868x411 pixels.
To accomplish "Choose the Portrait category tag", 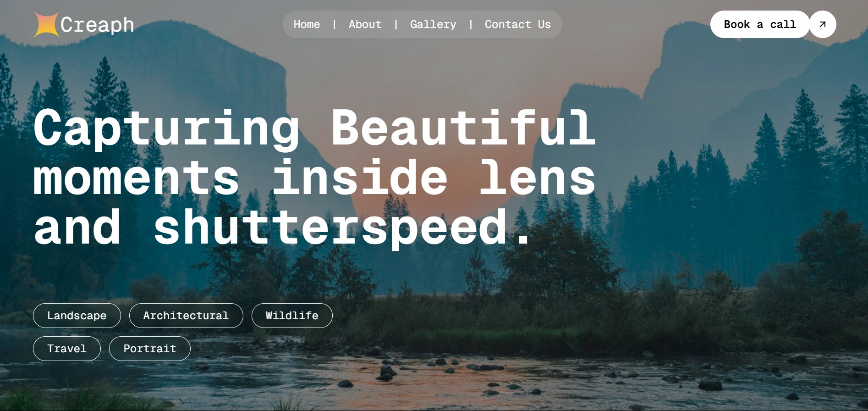I will [150, 349].
